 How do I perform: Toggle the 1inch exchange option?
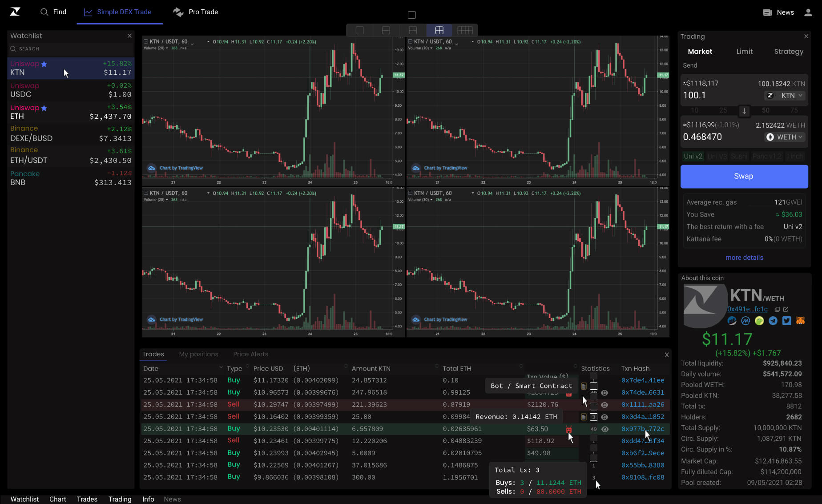tap(795, 157)
